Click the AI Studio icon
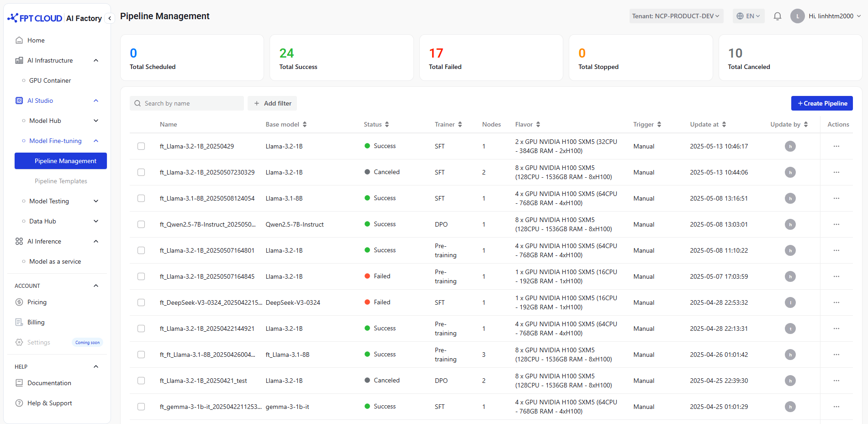The image size is (868, 424). tap(19, 101)
